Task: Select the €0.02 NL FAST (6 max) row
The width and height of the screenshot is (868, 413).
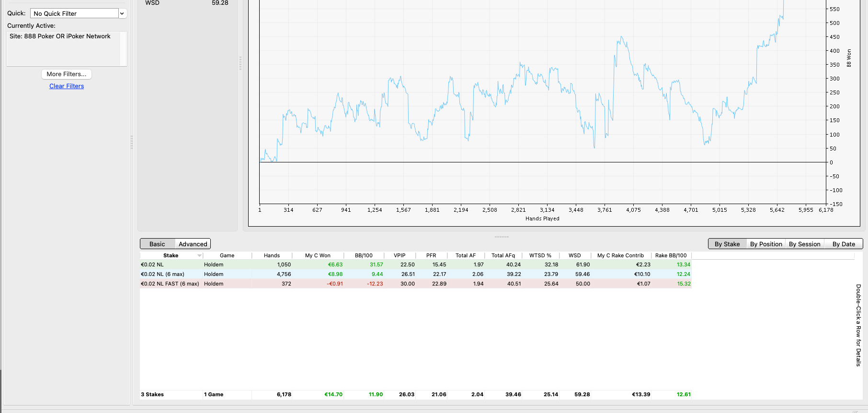Action: [416, 284]
